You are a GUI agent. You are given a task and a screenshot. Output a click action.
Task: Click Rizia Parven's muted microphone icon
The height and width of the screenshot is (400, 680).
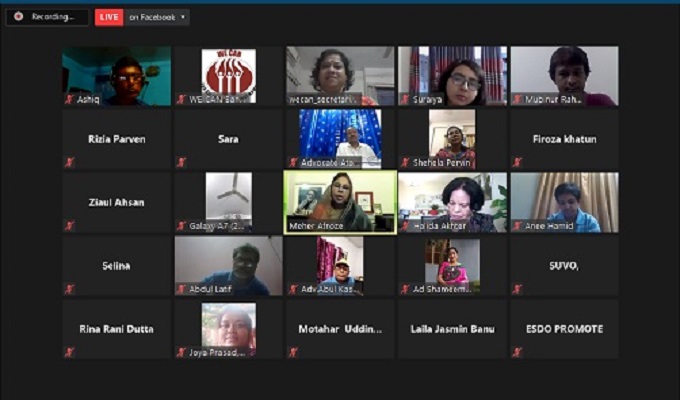coord(69,163)
